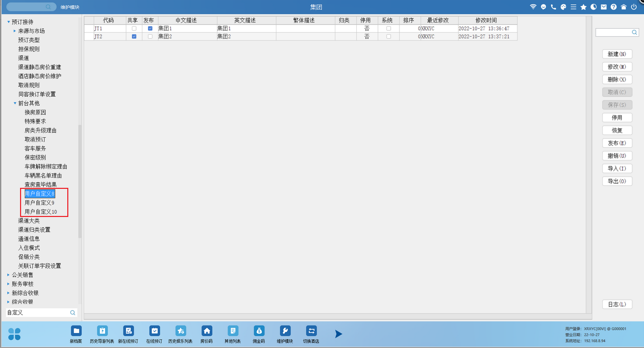This screenshot has width=644, height=348.
Task: Toggle 共享 checkbox for row JT2
Action: [x=134, y=37]
